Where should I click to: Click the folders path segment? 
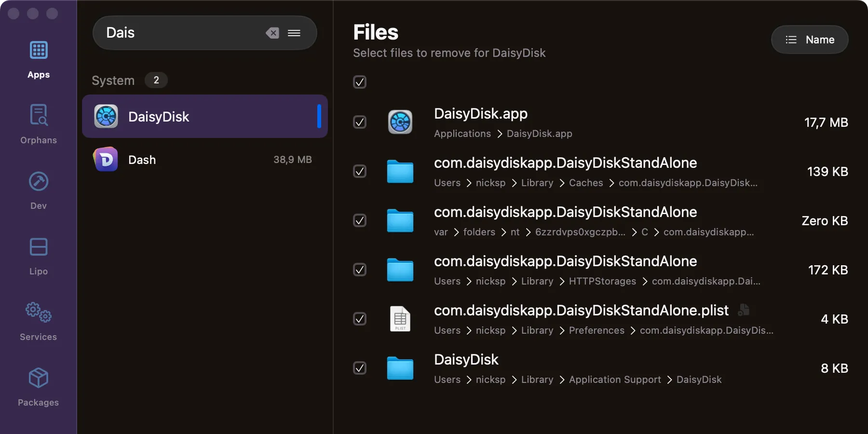479,232
